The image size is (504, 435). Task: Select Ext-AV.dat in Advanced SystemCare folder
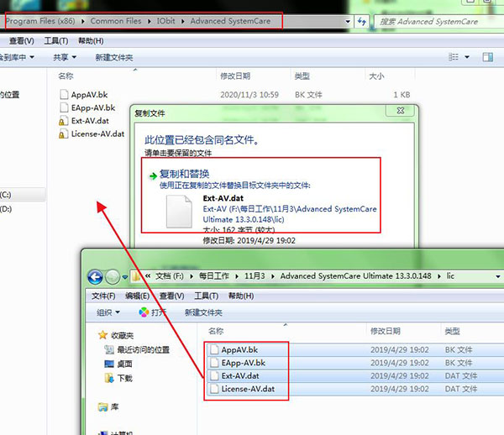coord(90,121)
